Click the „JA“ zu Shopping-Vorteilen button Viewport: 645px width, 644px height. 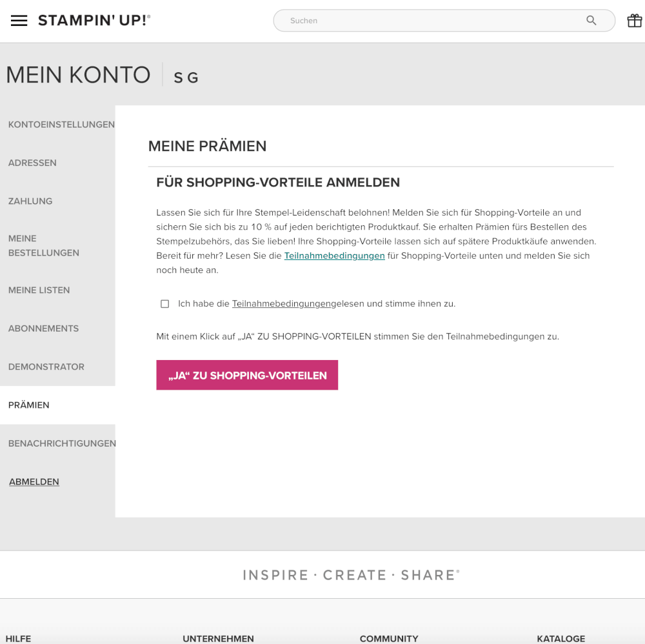point(247,376)
